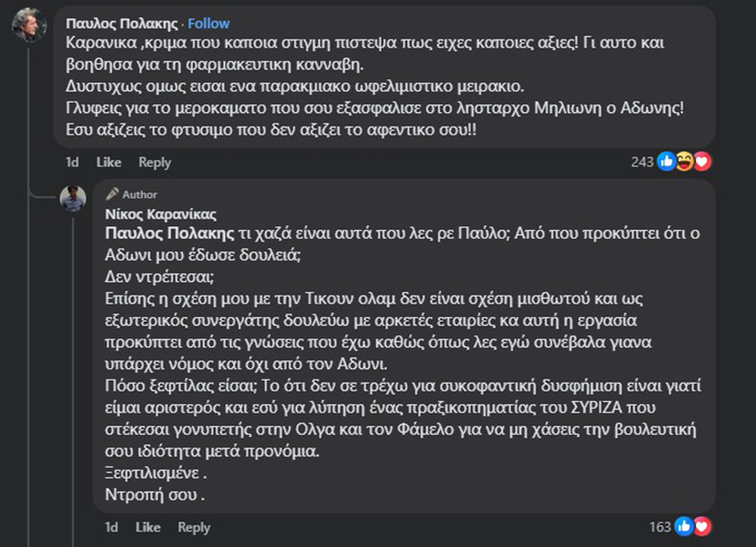Click the heart reaction beside the 243 count

702,162
